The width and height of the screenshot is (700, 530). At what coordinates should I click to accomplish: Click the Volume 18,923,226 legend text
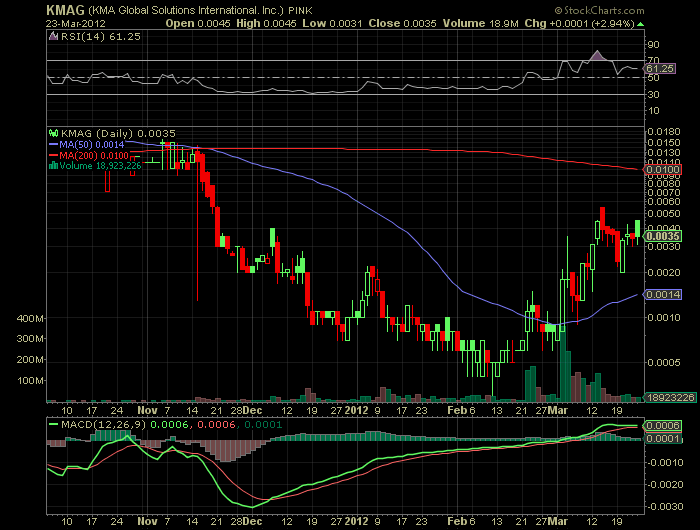pyautogui.click(x=100, y=166)
